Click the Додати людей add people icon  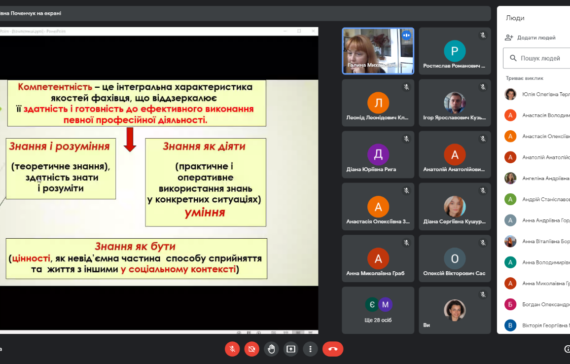(x=509, y=37)
